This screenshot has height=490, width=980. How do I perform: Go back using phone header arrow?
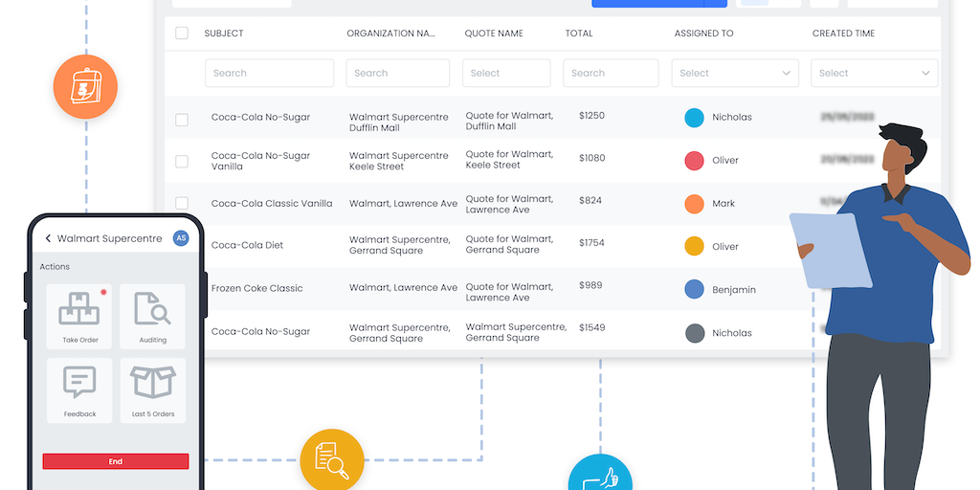(49, 238)
